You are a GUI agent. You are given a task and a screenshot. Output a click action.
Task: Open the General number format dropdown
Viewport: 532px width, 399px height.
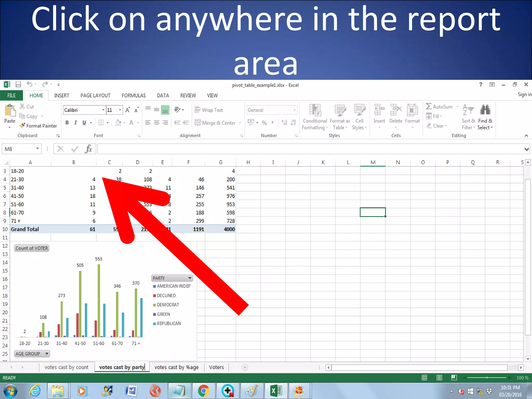294,110
